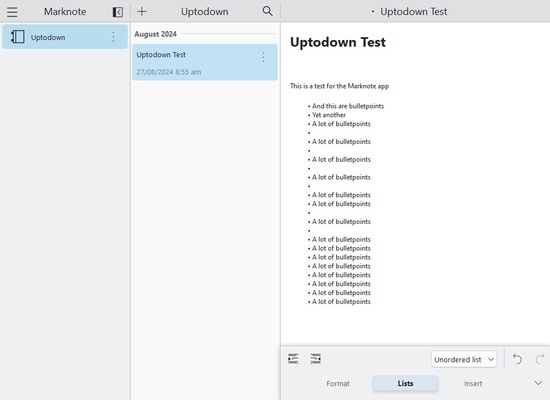Viewport: 550px width, 400px height.
Task: Open the Unordered list dropdown
Action: tap(464, 359)
